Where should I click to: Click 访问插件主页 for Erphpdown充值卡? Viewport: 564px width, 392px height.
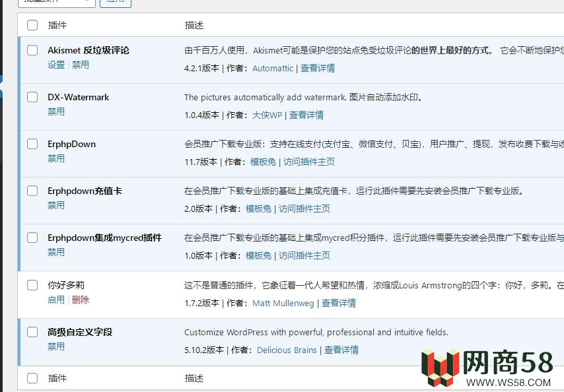click(x=304, y=209)
